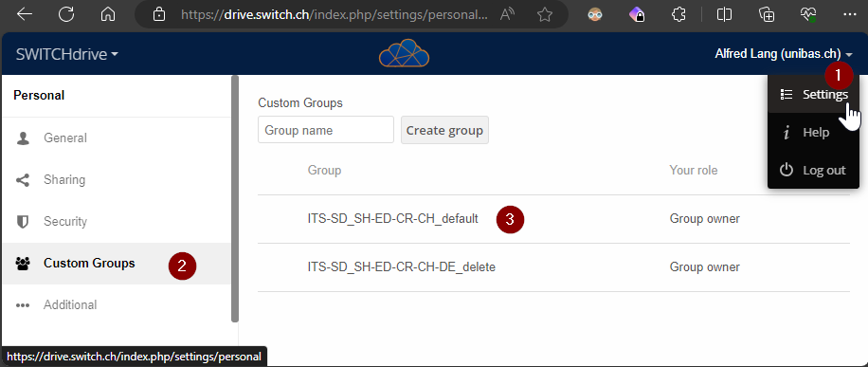The height and width of the screenshot is (367, 868).
Task: Click the Help info icon in menu
Action: click(x=787, y=133)
